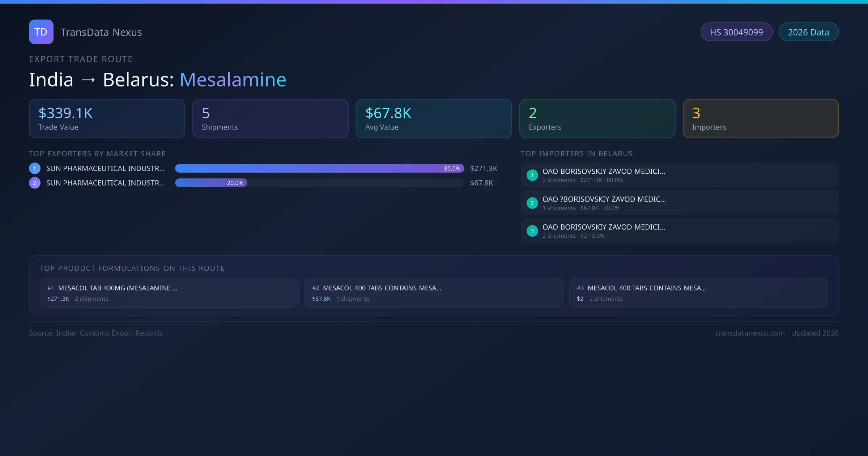Click the 80.0% market share bar
Screen dimensions: 868x456
click(x=319, y=168)
